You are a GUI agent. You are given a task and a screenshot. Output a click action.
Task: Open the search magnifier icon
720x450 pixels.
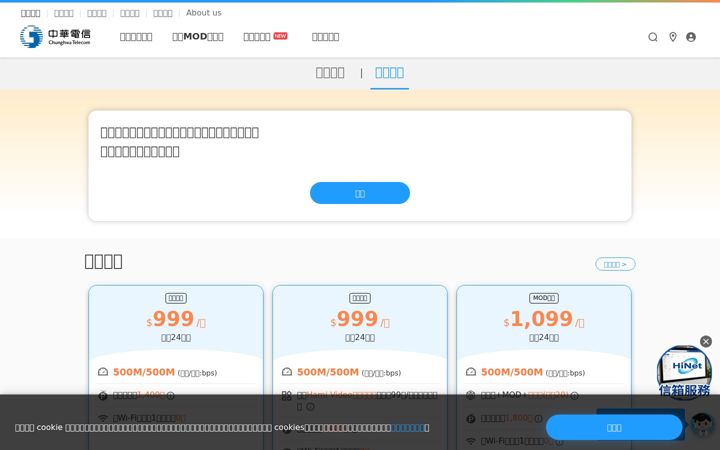tap(652, 37)
